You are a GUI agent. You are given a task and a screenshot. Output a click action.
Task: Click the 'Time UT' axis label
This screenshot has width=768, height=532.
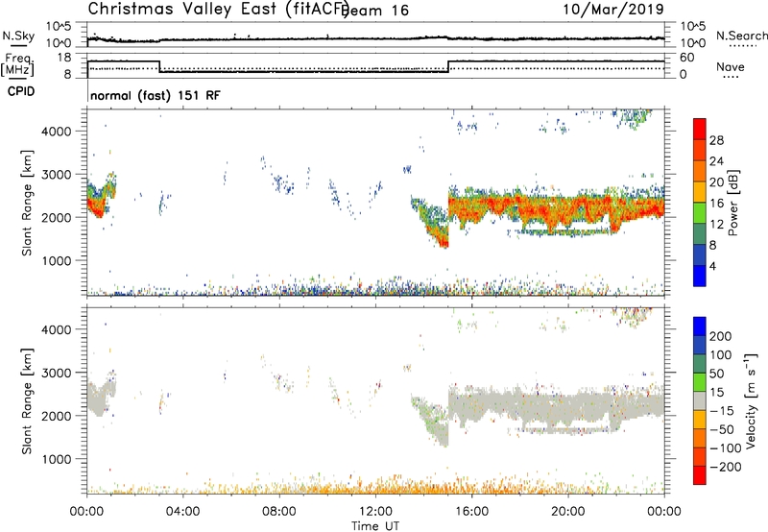375,525
